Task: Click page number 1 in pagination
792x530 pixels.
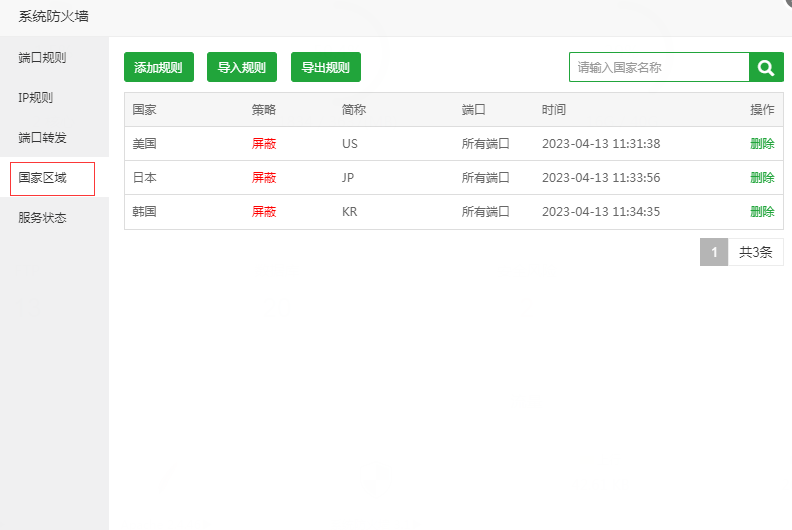Action: click(x=713, y=252)
